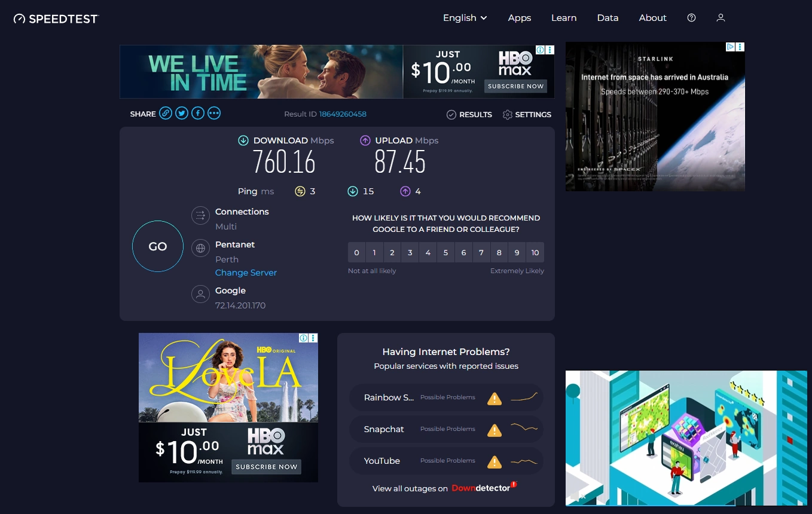The height and width of the screenshot is (514, 812).
Task: Open more share options icon
Action: [x=214, y=114]
